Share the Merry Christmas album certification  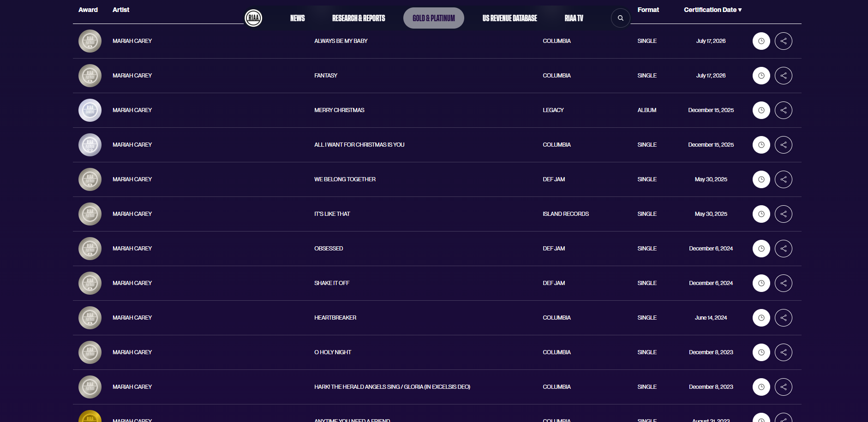[784, 110]
